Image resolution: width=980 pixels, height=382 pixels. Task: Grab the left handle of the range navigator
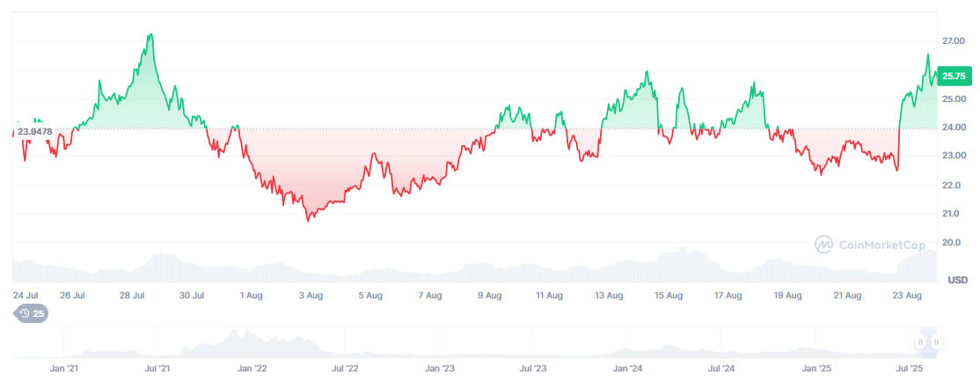point(920,342)
